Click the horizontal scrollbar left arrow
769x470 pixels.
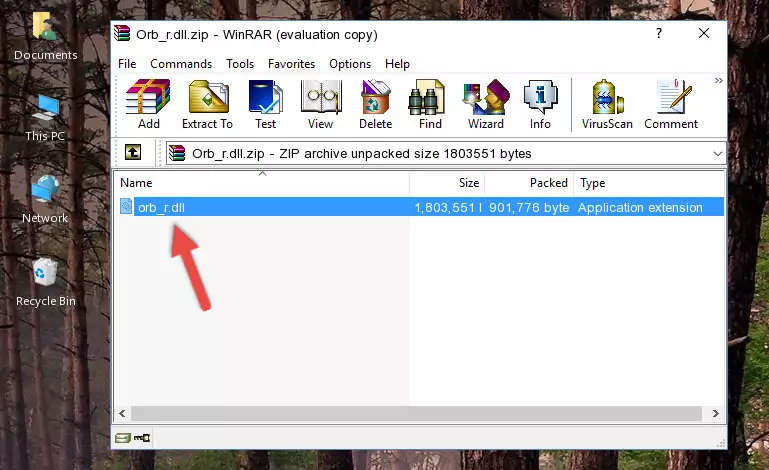pos(122,414)
